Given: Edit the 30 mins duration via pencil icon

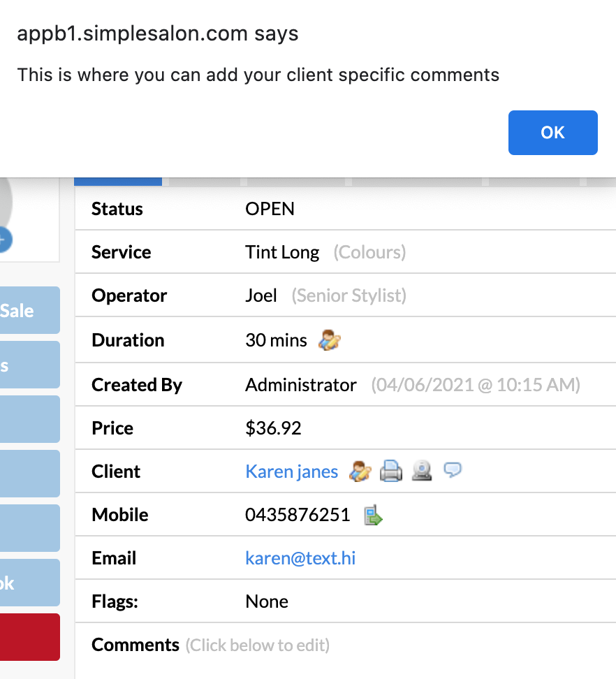Looking at the screenshot, I should click(x=328, y=340).
